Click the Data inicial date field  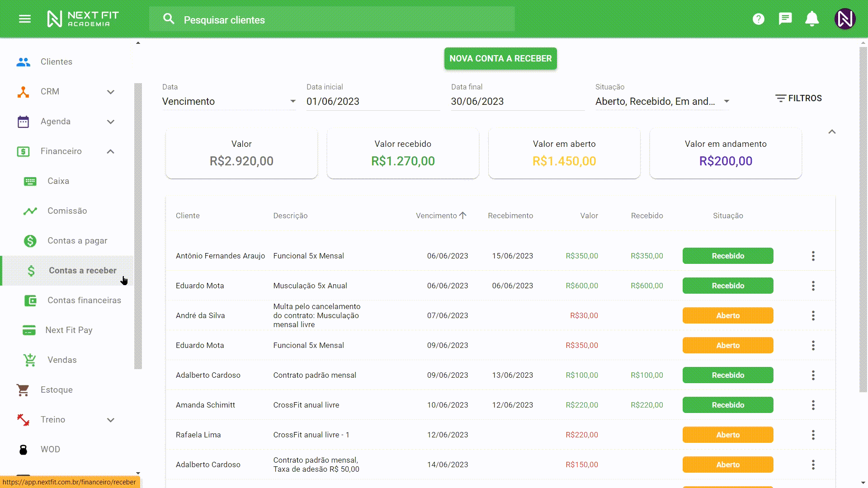click(x=373, y=102)
